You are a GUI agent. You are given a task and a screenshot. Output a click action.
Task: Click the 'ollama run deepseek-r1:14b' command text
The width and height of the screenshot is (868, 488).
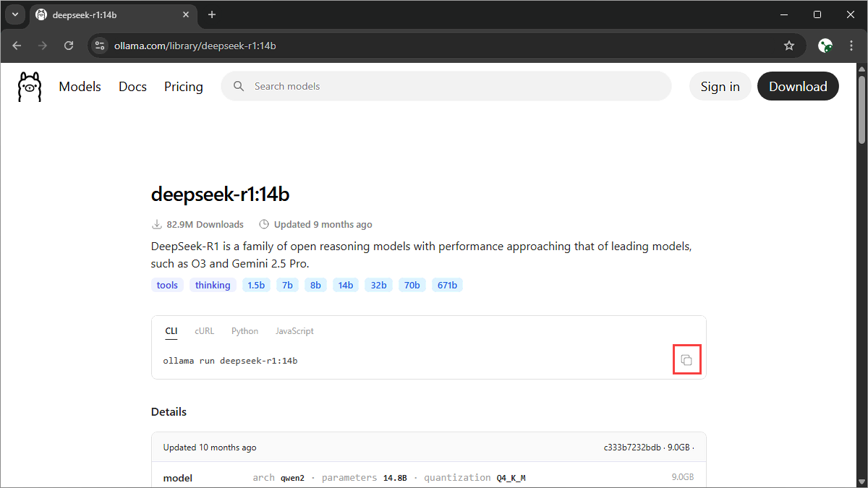tap(230, 360)
